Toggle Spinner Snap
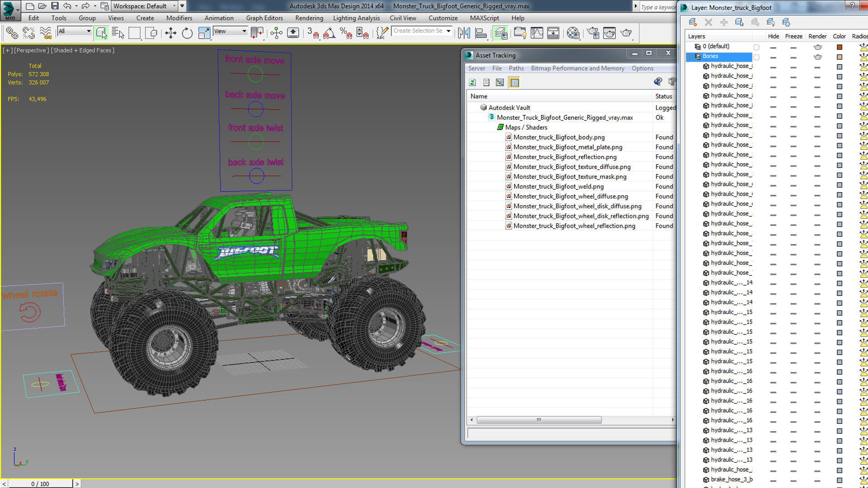868x488 pixels. click(363, 33)
